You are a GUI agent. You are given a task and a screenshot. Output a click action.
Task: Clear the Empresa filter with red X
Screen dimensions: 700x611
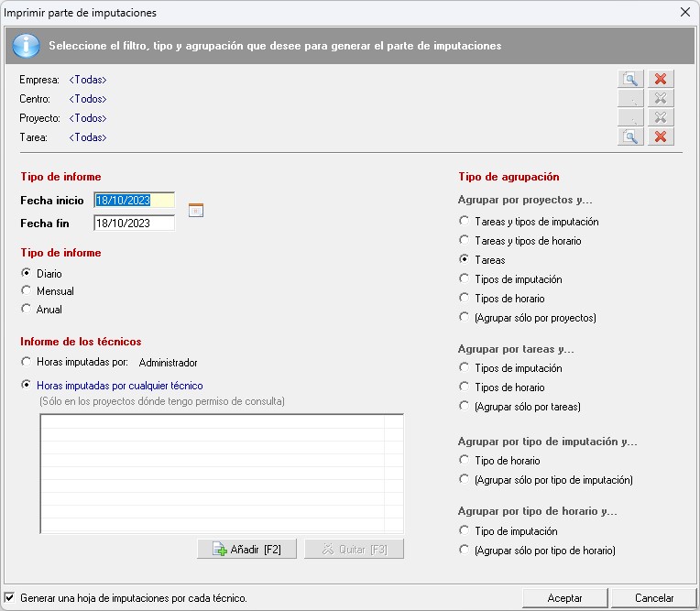pyautogui.click(x=661, y=80)
